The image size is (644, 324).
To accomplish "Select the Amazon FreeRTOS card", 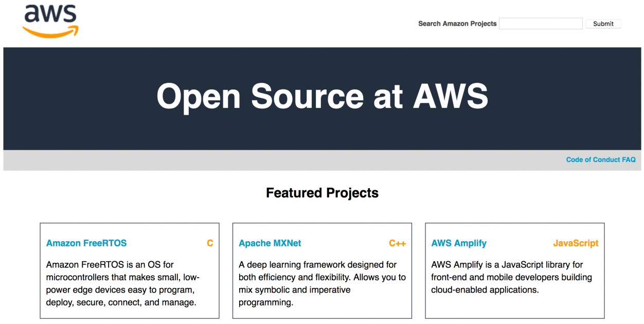I will coord(130,270).
